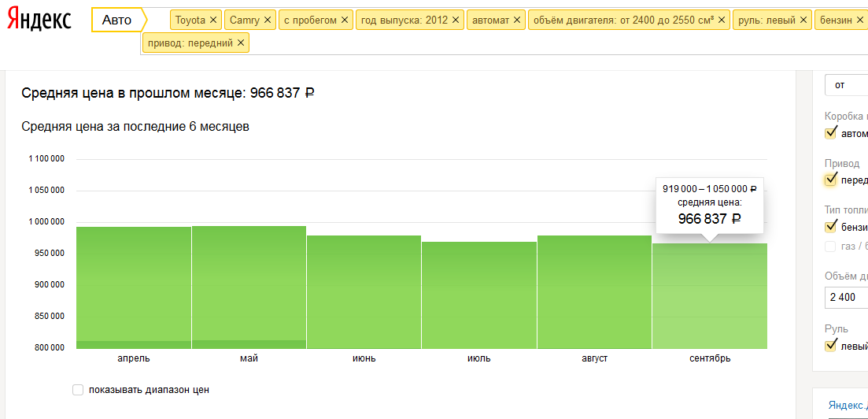Uncheck the front-wheel drive checkbox

pyautogui.click(x=830, y=180)
